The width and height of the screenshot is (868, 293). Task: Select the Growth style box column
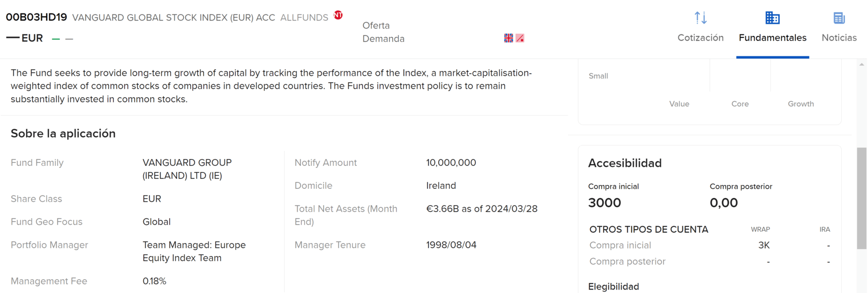(800, 104)
